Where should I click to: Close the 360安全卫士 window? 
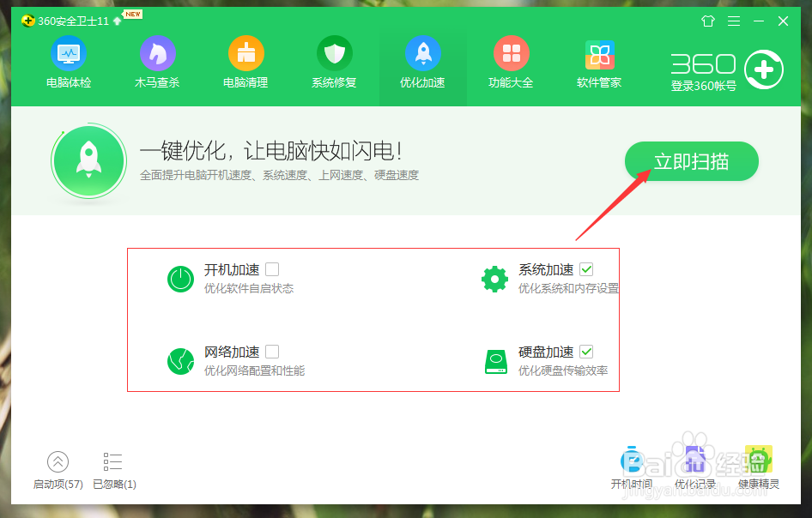click(783, 21)
